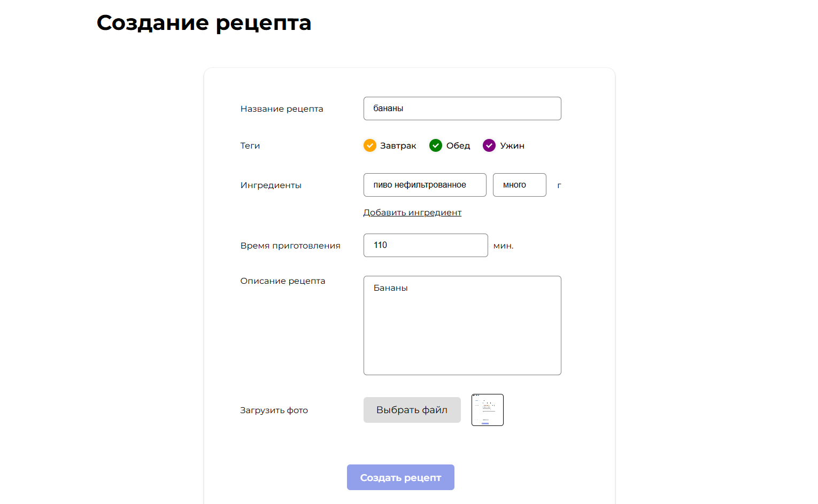Click the uploaded photo preview thumbnail
The height and width of the screenshot is (504, 818).
click(x=488, y=410)
